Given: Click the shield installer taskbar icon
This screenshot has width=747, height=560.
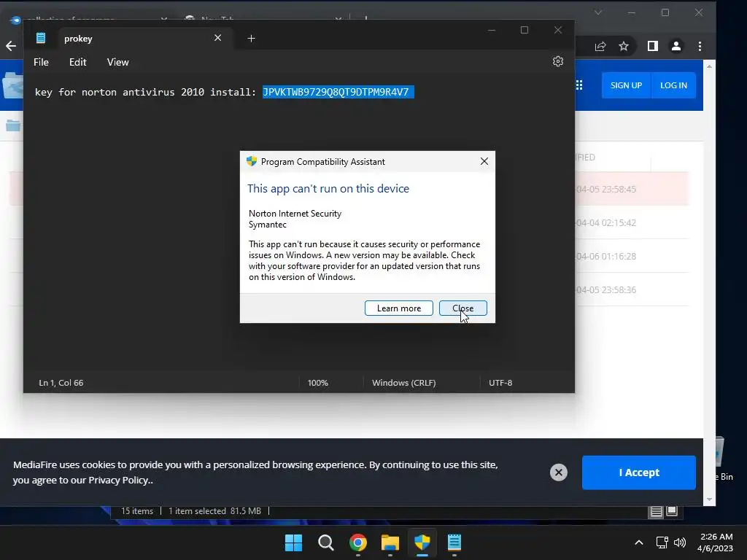Looking at the screenshot, I should (422, 542).
